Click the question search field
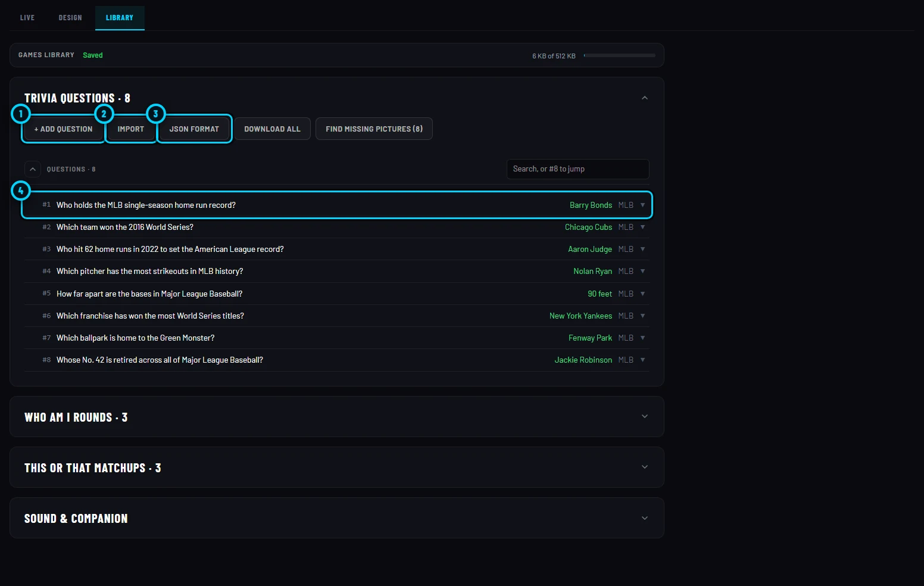 577,169
